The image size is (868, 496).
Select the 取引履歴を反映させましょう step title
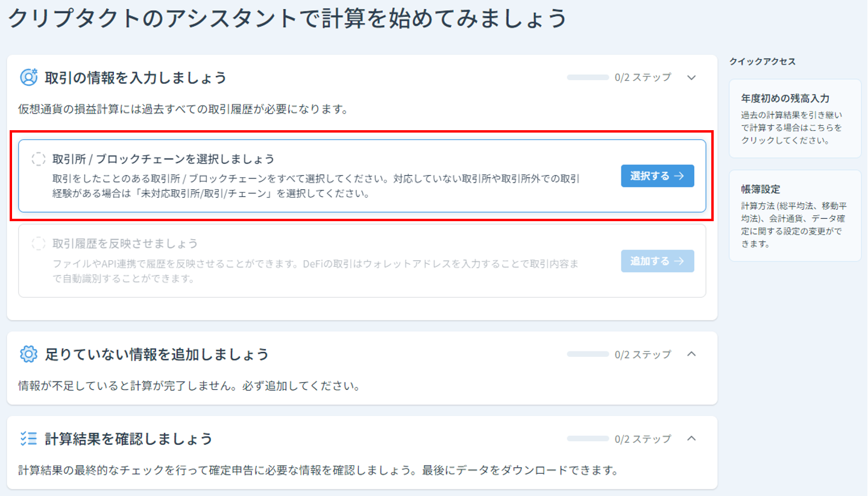point(125,243)
